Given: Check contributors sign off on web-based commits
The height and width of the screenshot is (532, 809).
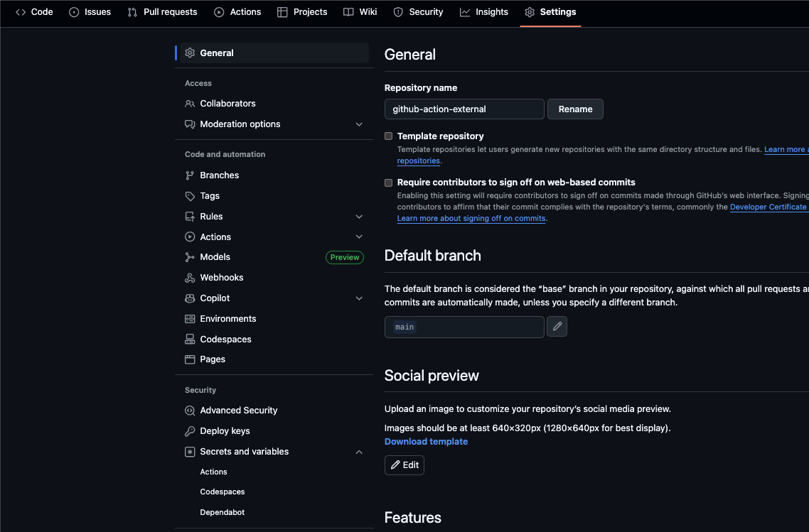Looking at the screenshot, I should [x=388, y=183].
